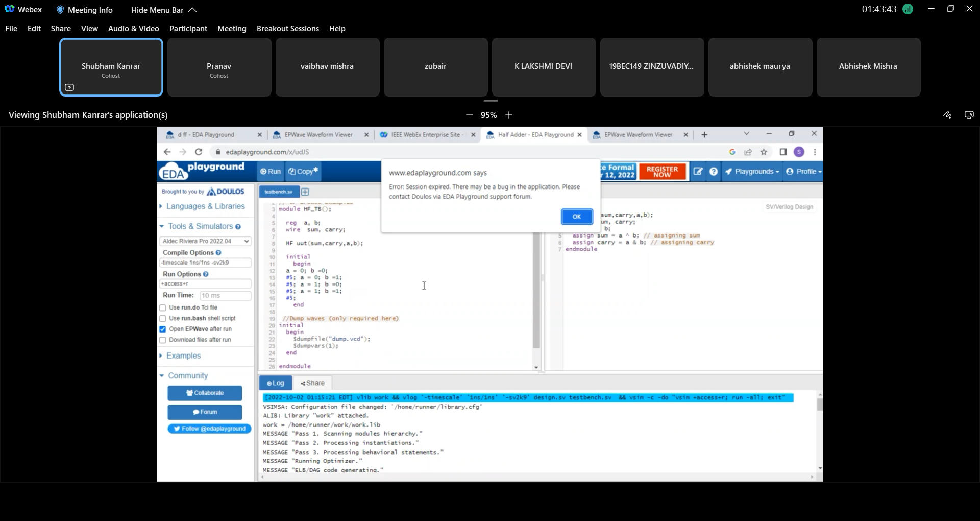Select the testbench.sv file tab
Image resolution: width=980 pixels, height=521 pixels.
(x=279, y=192)
